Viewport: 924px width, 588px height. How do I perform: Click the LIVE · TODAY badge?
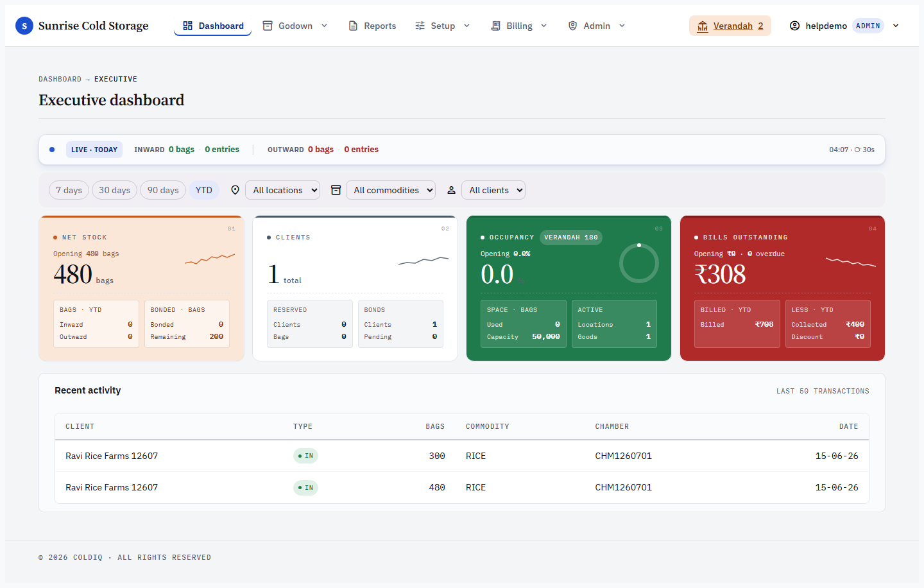pos(94,150)
